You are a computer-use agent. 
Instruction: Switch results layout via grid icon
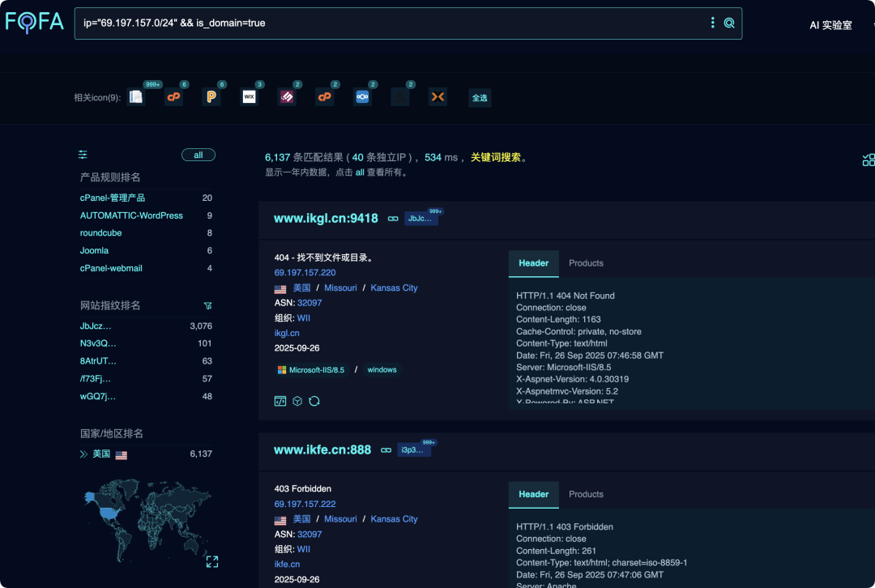[869, 160]
